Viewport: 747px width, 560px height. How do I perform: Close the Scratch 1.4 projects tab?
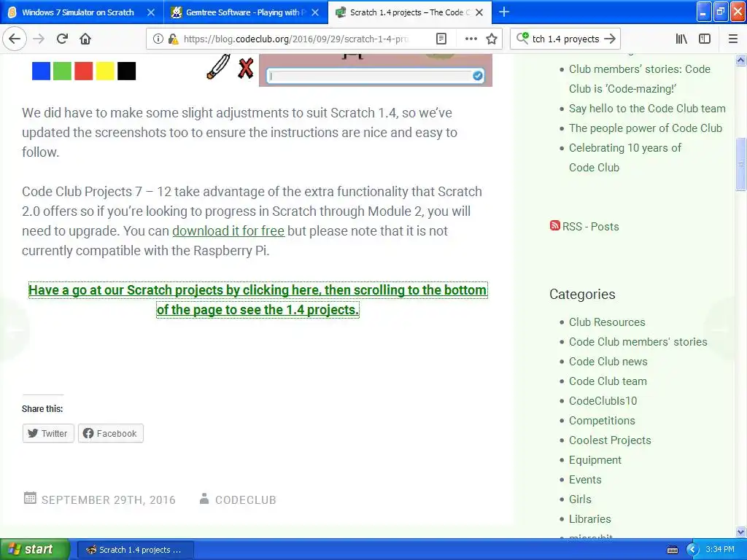[479, 12]
